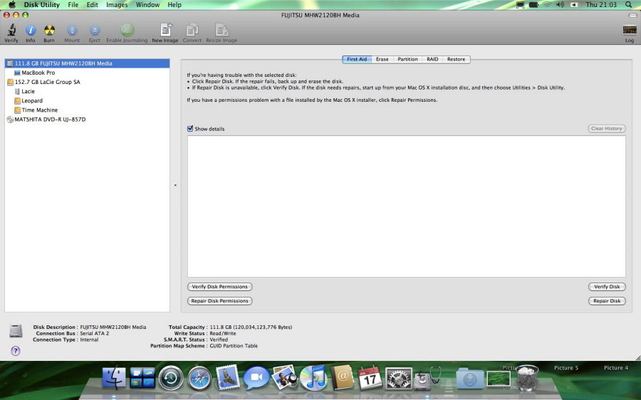Click the clock showing Thu 21:03
641x400 pixels.
[601, 4]
